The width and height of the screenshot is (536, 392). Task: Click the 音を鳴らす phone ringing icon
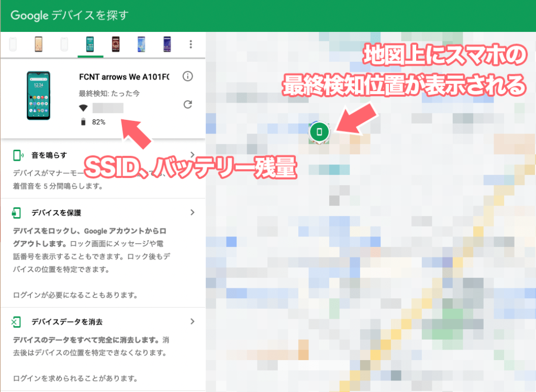pos(18,155)
